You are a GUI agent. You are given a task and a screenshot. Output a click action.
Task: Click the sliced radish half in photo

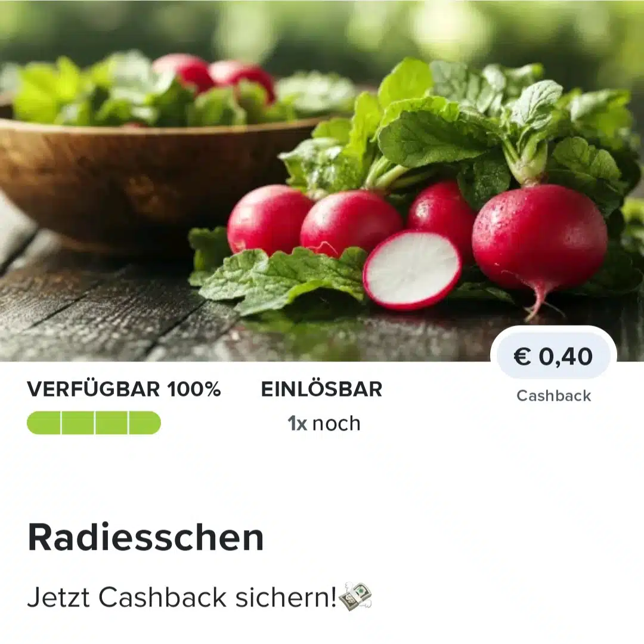tap(412, 270)
